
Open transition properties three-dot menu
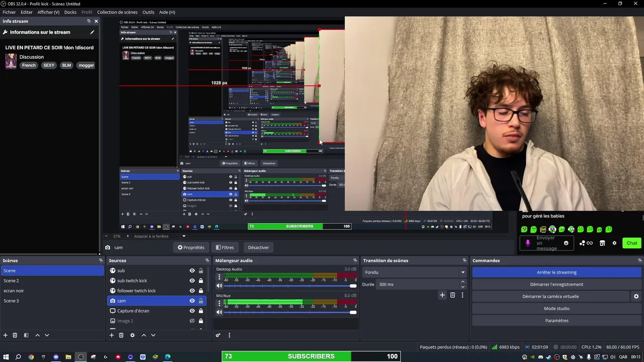click(462, 295)
